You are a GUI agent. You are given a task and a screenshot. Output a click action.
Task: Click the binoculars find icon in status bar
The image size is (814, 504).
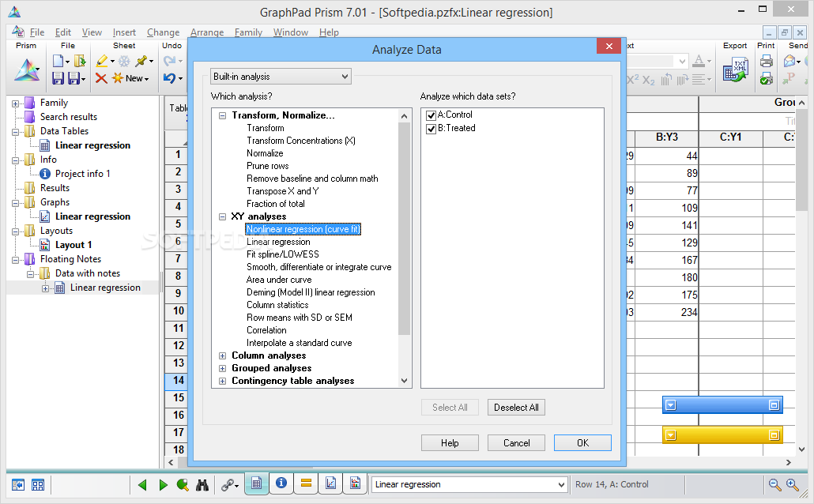pyautogui.click(x=202, y=485)
